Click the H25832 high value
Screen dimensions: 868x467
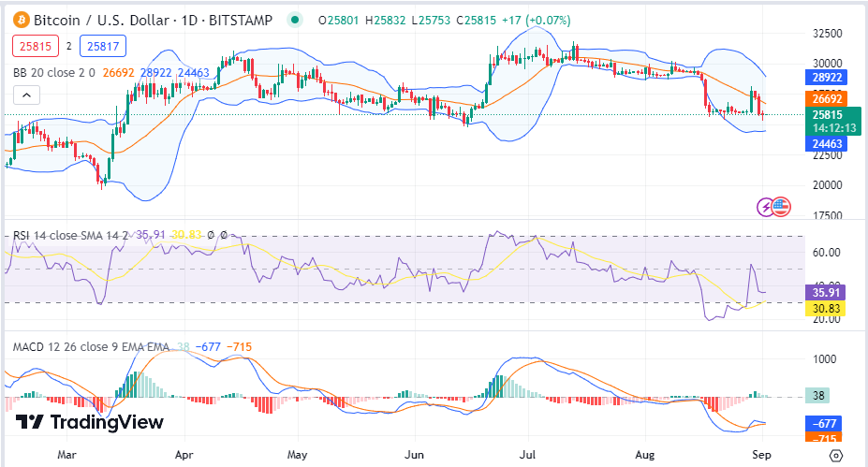[x=385, y=21]
